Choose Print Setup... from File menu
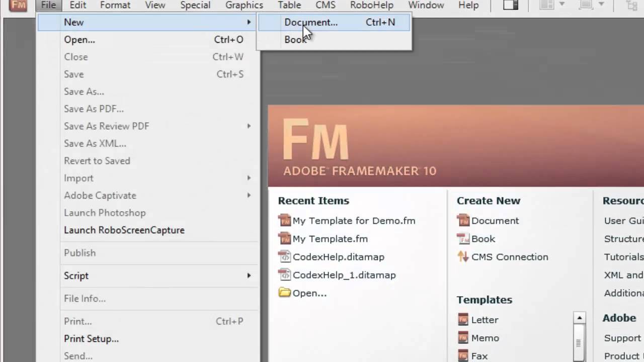The height and width of the screenshot is (362, 644). tap(91, 339)
